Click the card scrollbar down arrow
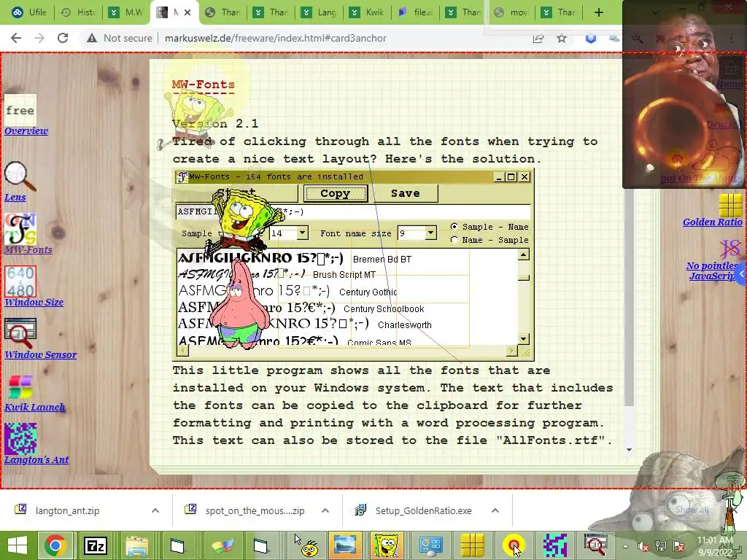Screen dimensions: 747x560 pyautogui.click(x=630, y=449)
